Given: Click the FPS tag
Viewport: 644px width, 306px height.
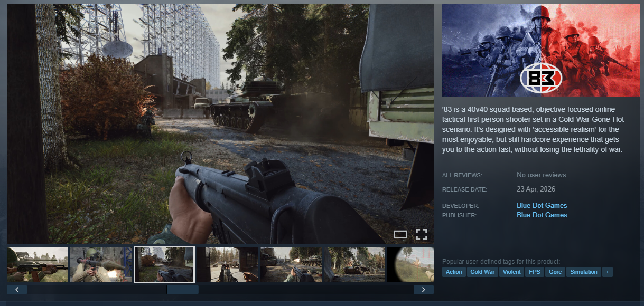Looking at the screenshot, I should click(534, 272).
